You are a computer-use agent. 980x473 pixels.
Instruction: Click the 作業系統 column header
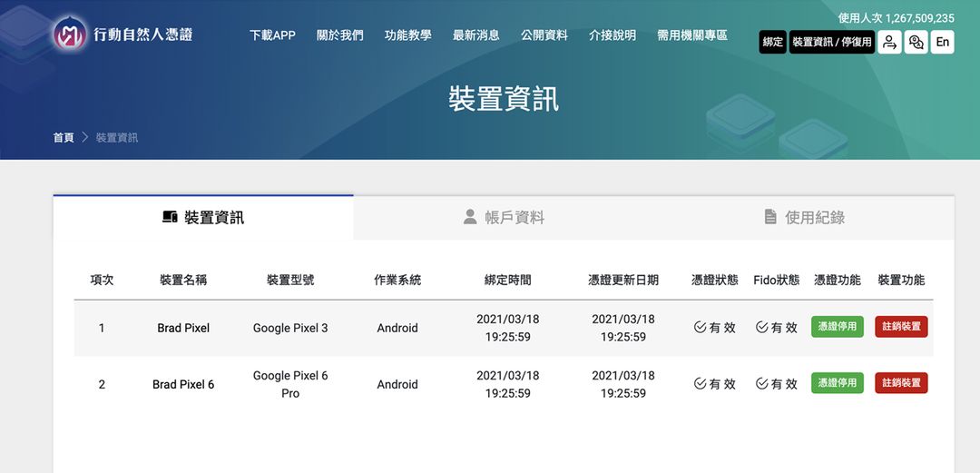click(x=397, y=281)
